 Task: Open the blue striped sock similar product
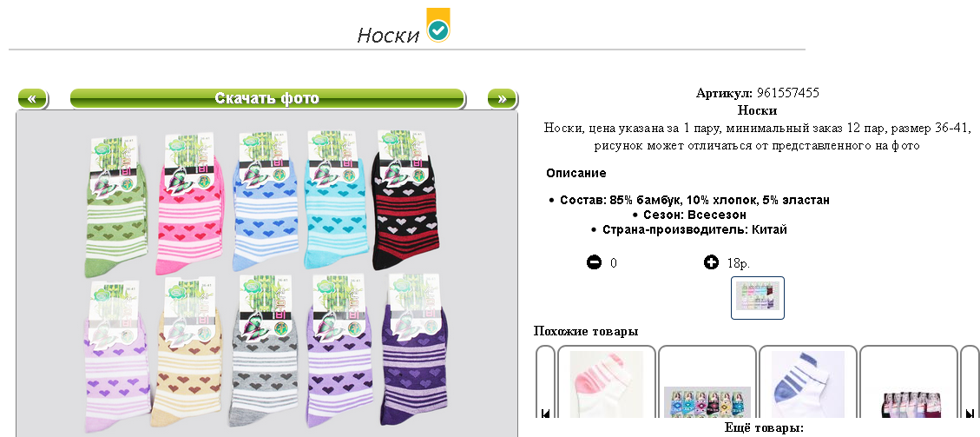[x=807, y=384]
